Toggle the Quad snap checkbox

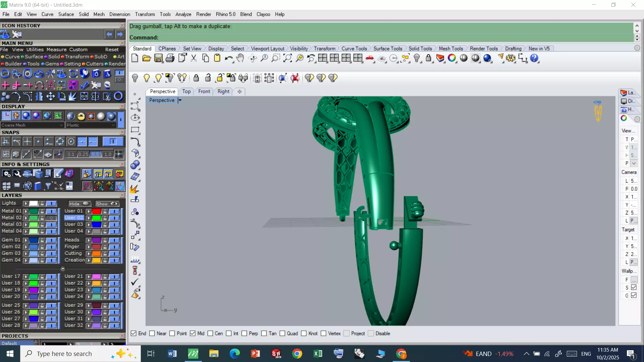point(282,334)
